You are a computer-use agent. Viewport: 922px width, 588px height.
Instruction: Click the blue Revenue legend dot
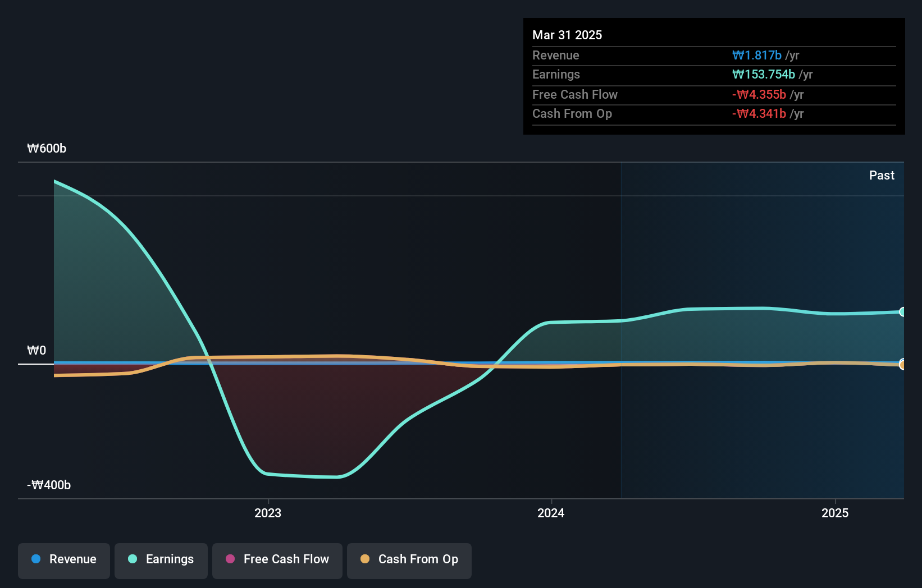click(36, 559)
